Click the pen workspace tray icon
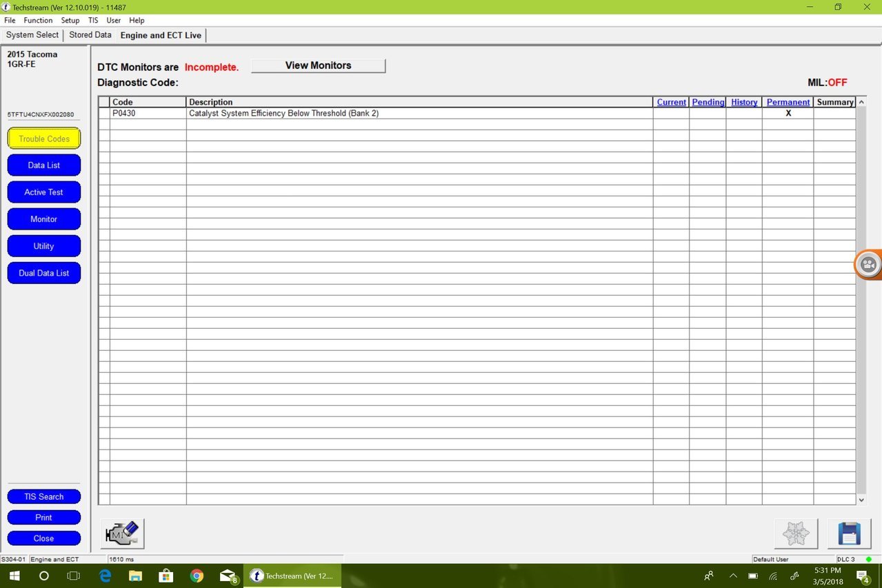 [794, 576]
